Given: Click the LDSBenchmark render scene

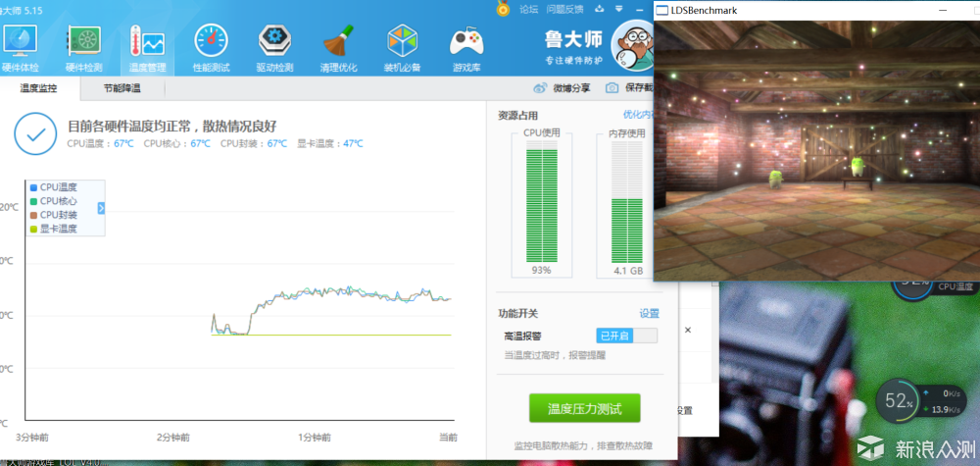Looking at the screenshot, I should point(817,151).
